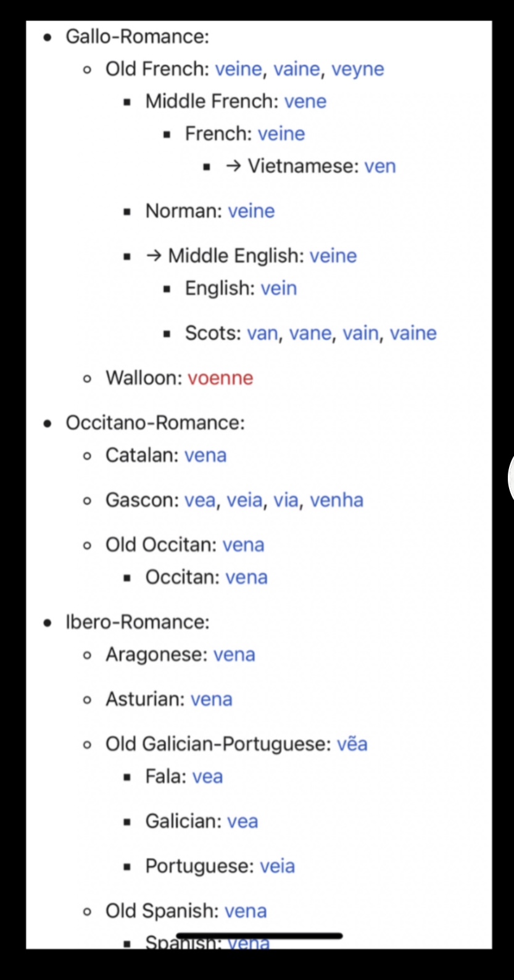Tap the home indicator bar at the bottom

click(x=259, y=936)
